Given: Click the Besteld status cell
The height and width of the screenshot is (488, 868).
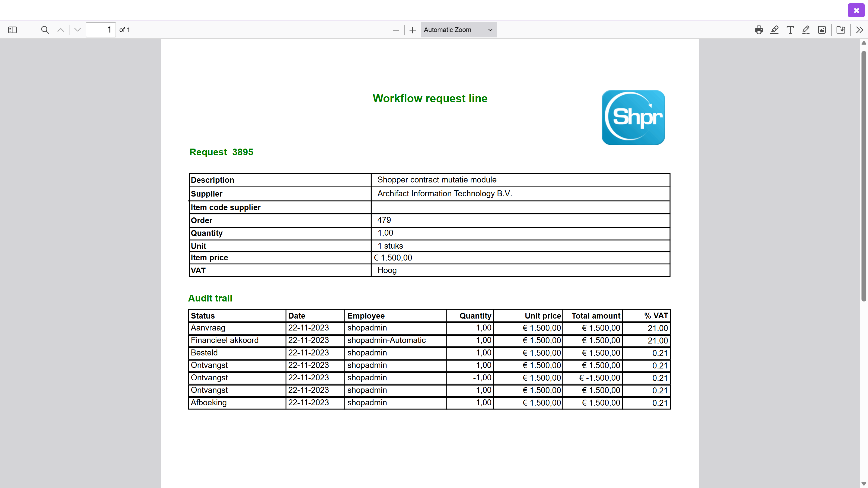Looking at the screenshot, I should pyautogui.click(x=237, y=353).
